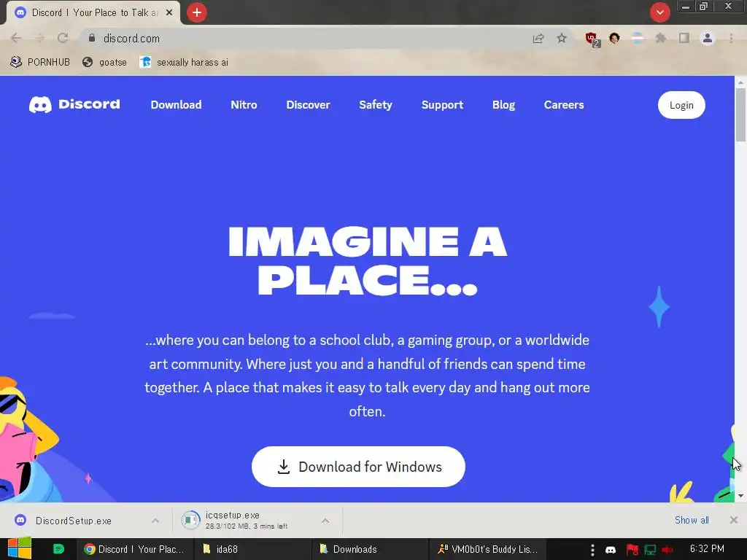
Task: Click the 6:32 PM taskbar clock
Action: 707,549
